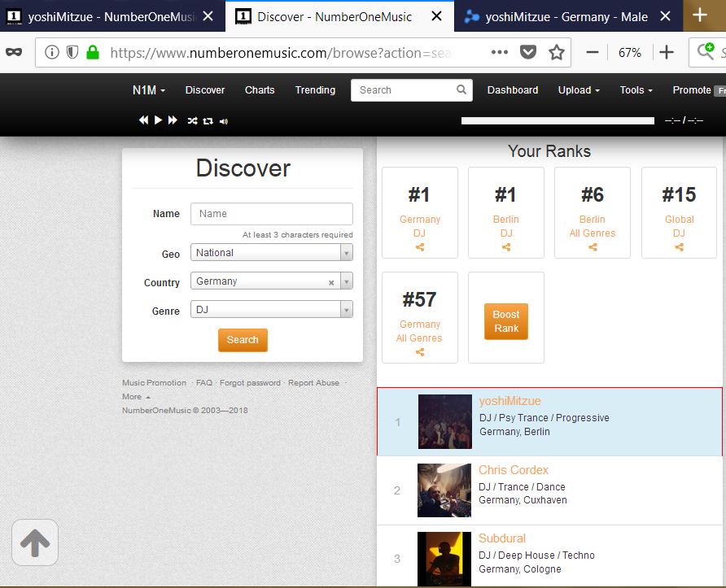Clear the Germany country selection
The height and width of the screenshot is (588, 726).
point(331,283)
